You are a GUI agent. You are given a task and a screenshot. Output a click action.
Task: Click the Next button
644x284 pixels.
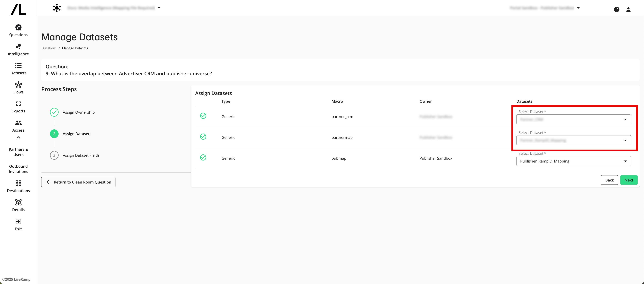click(x=629, y=180)
